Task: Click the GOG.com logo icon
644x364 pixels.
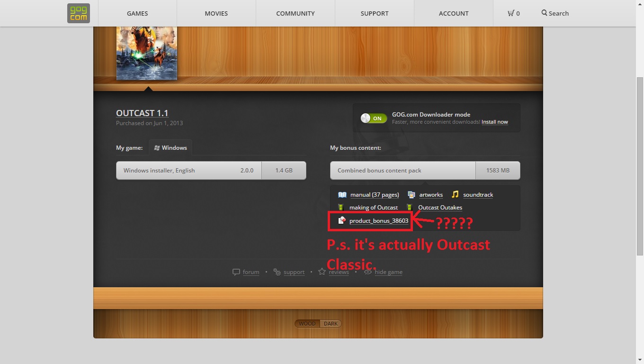Action: 78,13
